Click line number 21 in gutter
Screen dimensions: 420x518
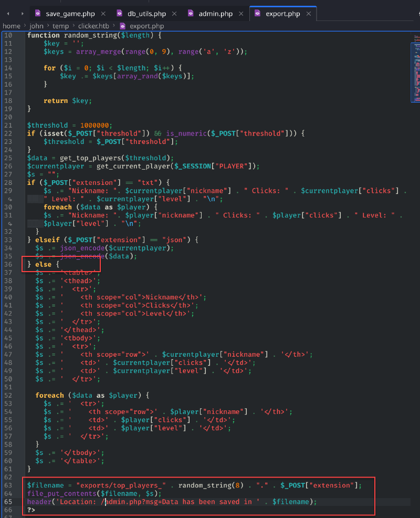pyautogui.click(x=8, y=126)
